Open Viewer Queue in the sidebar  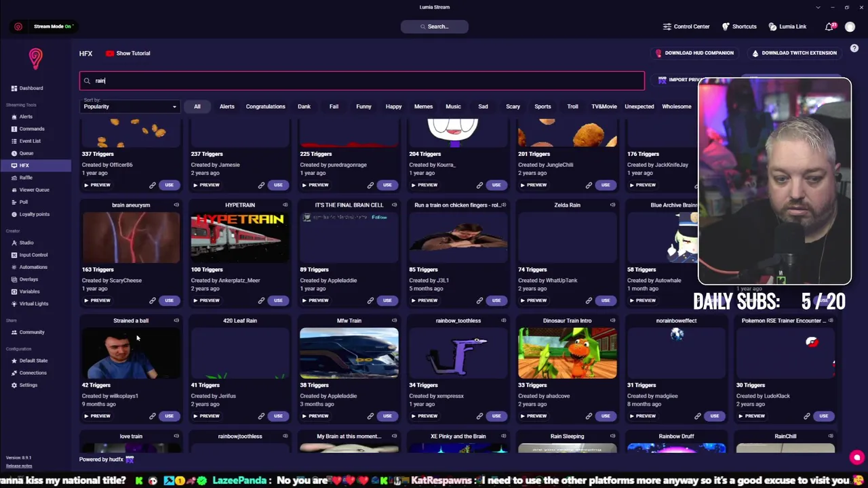30,190
